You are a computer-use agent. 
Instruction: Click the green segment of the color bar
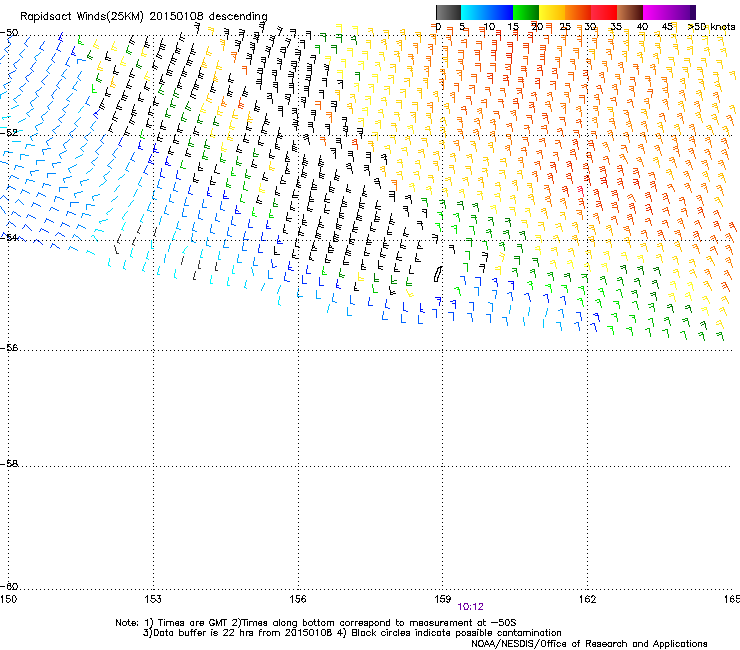[526, 12]
